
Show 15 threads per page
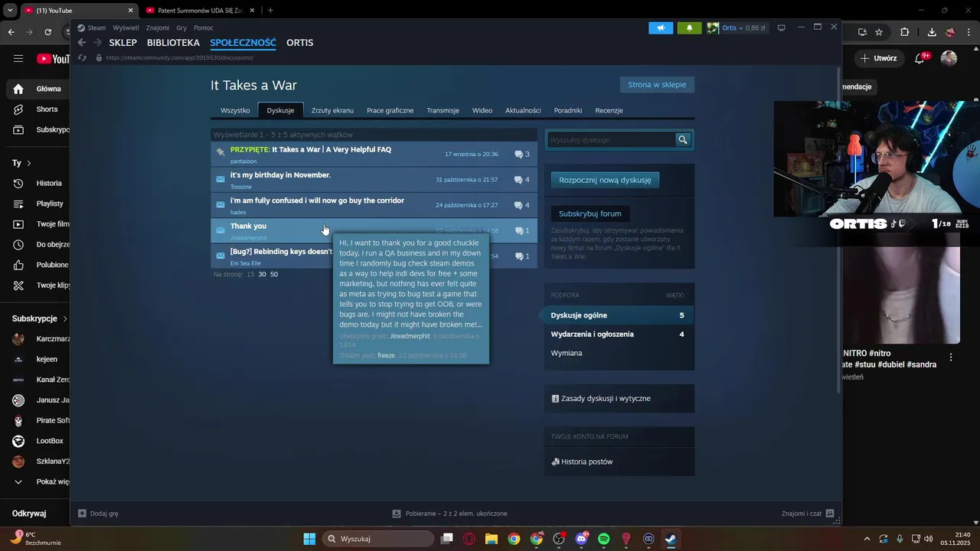(x=250, y=274)
